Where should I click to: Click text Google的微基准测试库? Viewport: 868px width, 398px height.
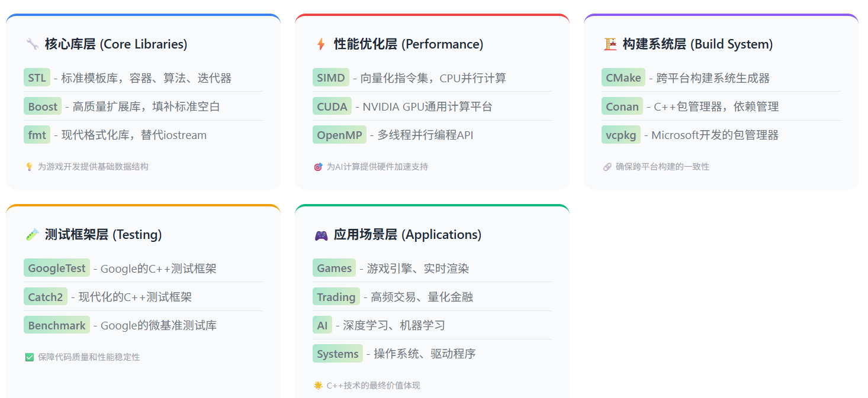(x=159, y=326)
